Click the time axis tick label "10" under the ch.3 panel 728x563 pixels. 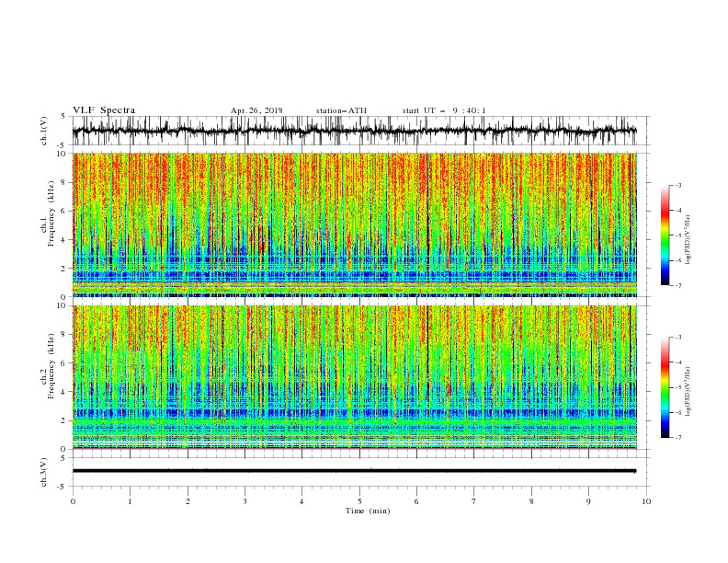click(646, 501)
